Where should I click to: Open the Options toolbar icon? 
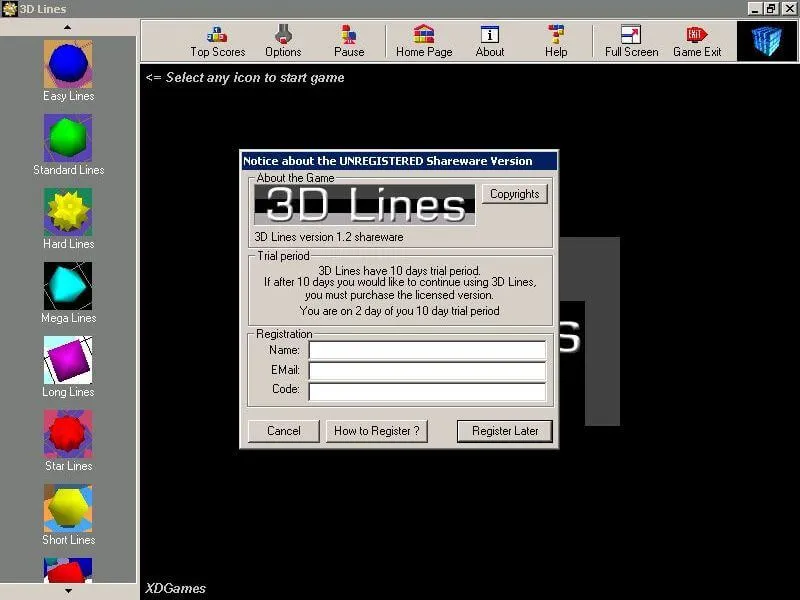pyautogui.click(x=283, y=41)
